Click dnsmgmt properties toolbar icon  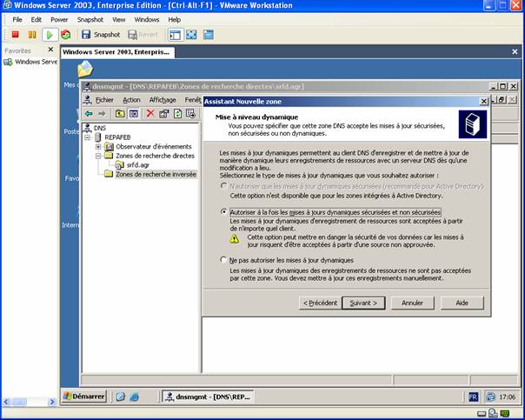(163, 114)
